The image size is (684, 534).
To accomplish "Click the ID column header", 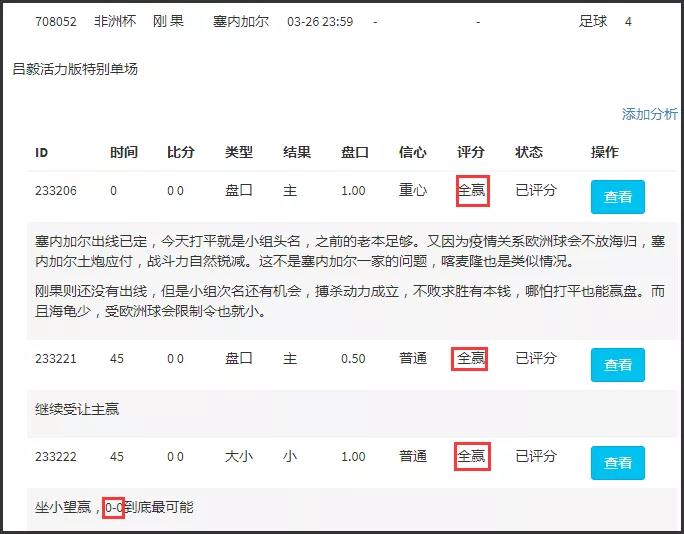I will click(x=41, y=152).
